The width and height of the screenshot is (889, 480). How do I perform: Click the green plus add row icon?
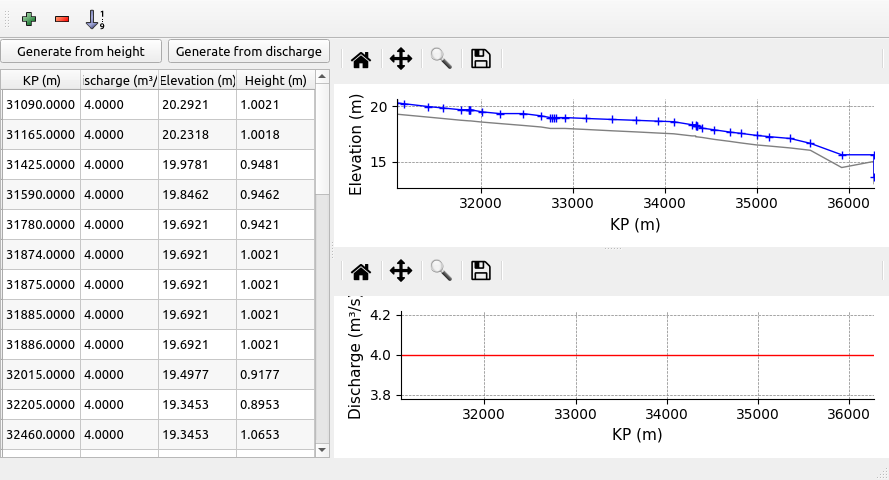pyautogui.click(x=30, y=18)
